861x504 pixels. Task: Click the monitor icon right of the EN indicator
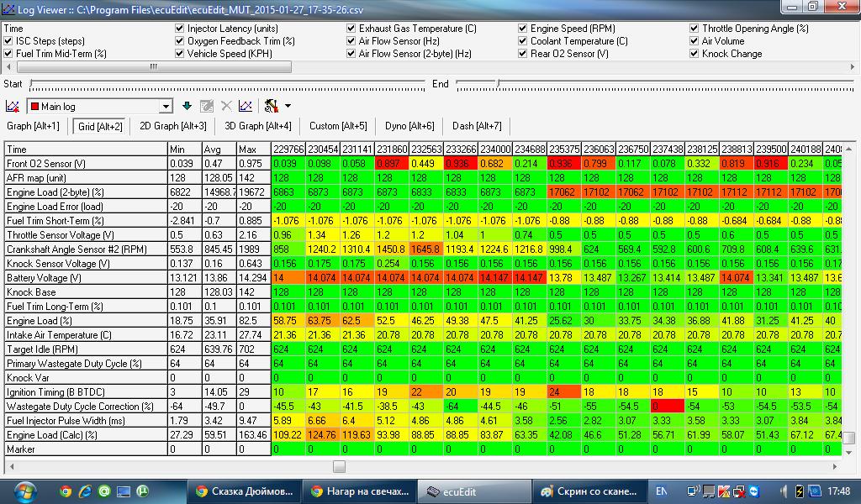[x=694, y=491]
